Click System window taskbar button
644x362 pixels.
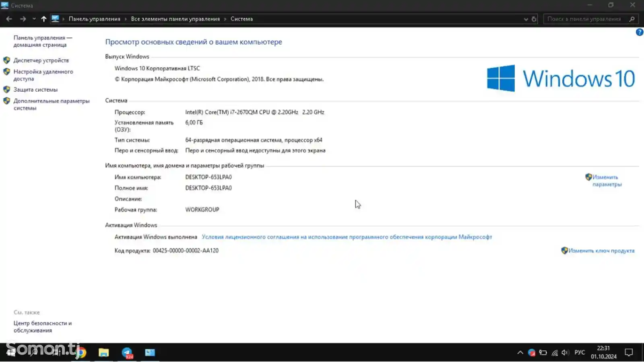[150, 353]
